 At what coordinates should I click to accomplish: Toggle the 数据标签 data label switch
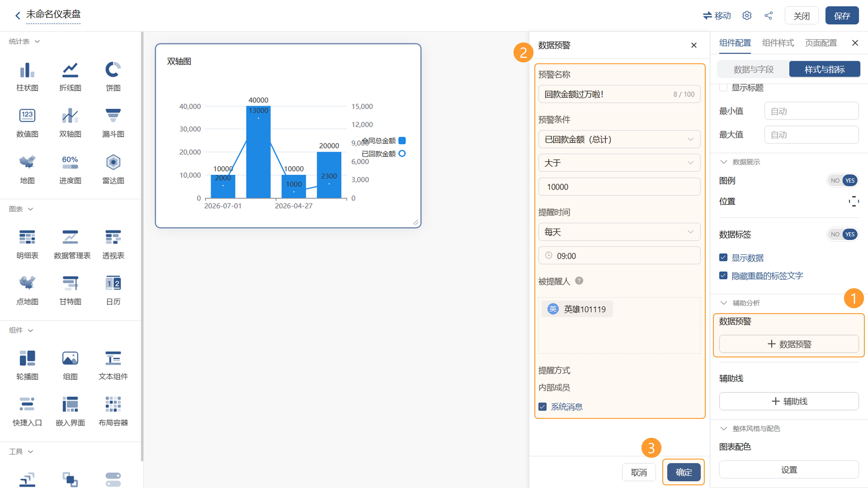(842, 235)
